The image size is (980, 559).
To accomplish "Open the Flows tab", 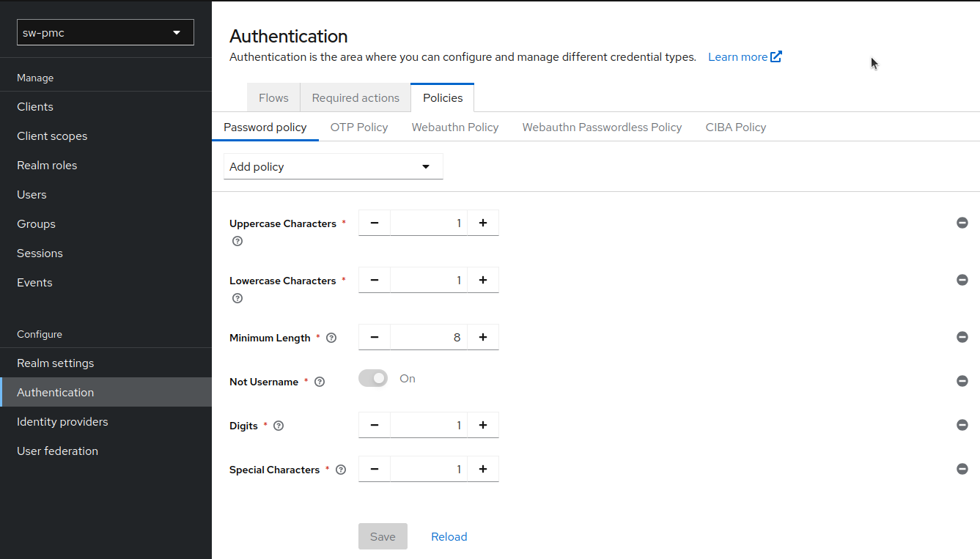I will [x=273, y=97].
